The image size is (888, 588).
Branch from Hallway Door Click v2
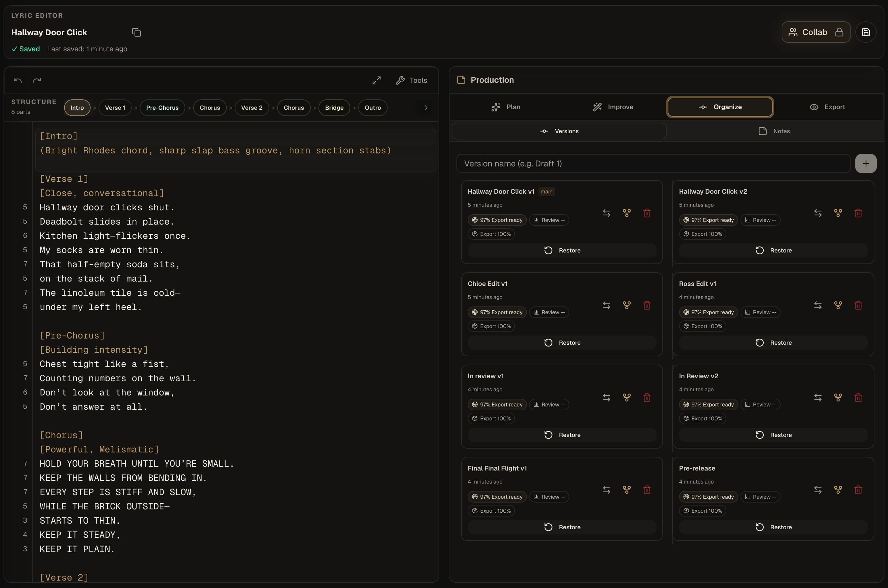838,213
